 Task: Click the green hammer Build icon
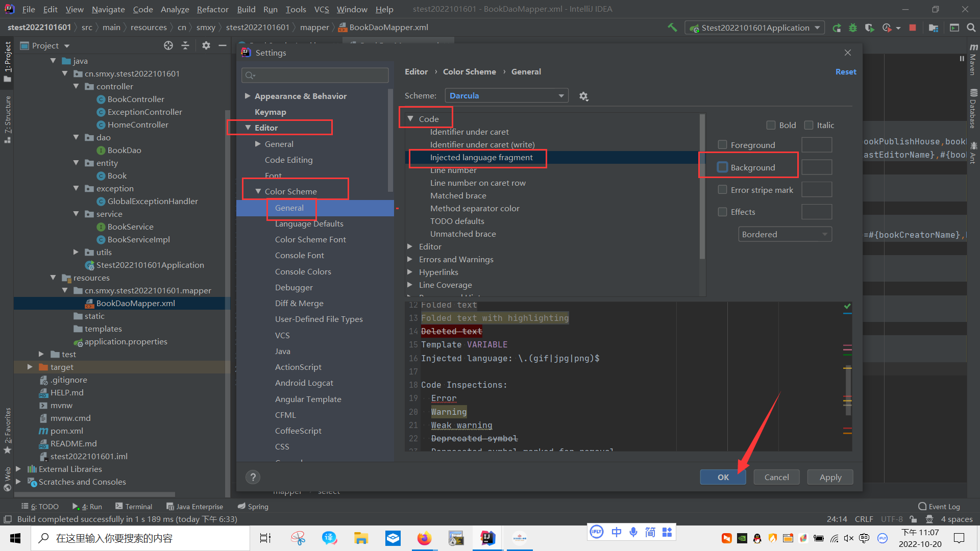pos(672,28)
